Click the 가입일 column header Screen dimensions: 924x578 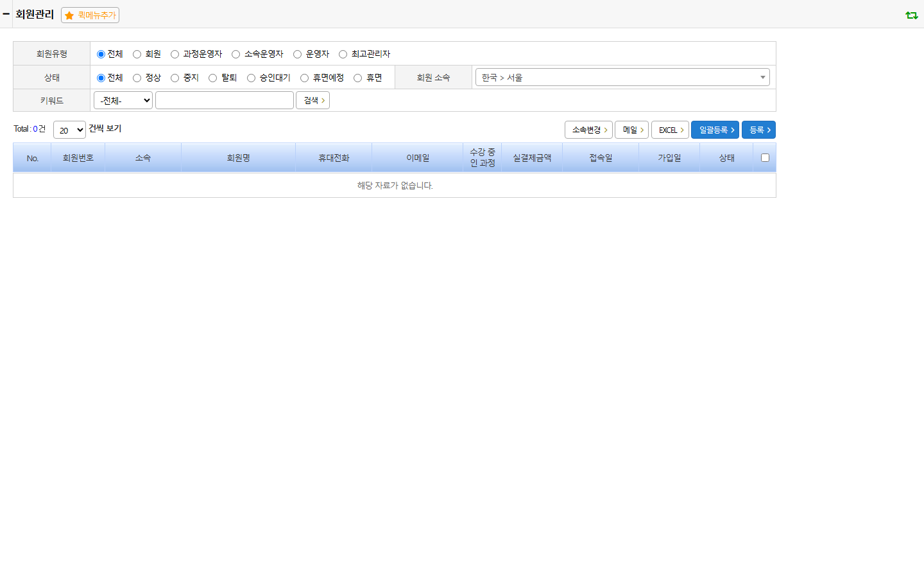(669, 158)
